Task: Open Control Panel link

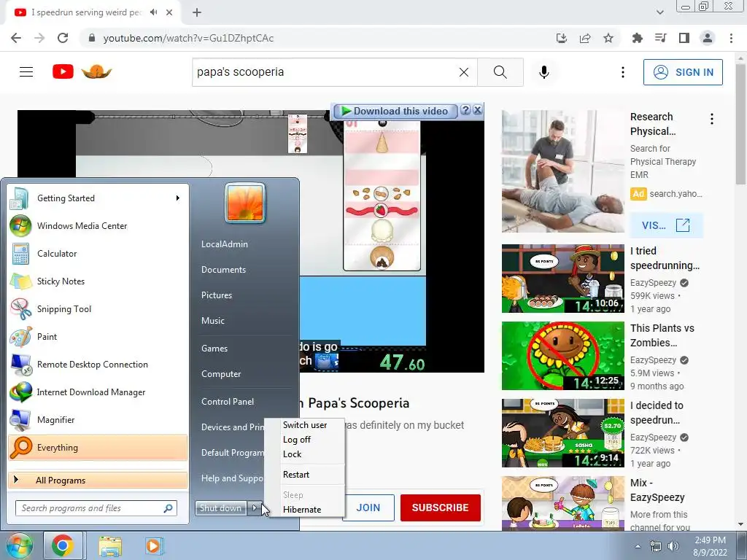Action: pos(228,402)
